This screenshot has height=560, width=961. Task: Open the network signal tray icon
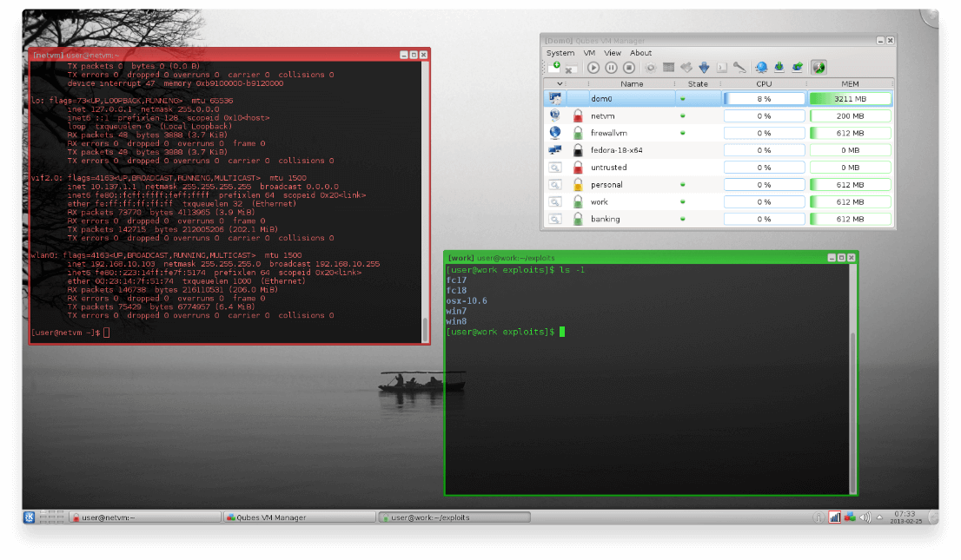[x=834, y=517]
